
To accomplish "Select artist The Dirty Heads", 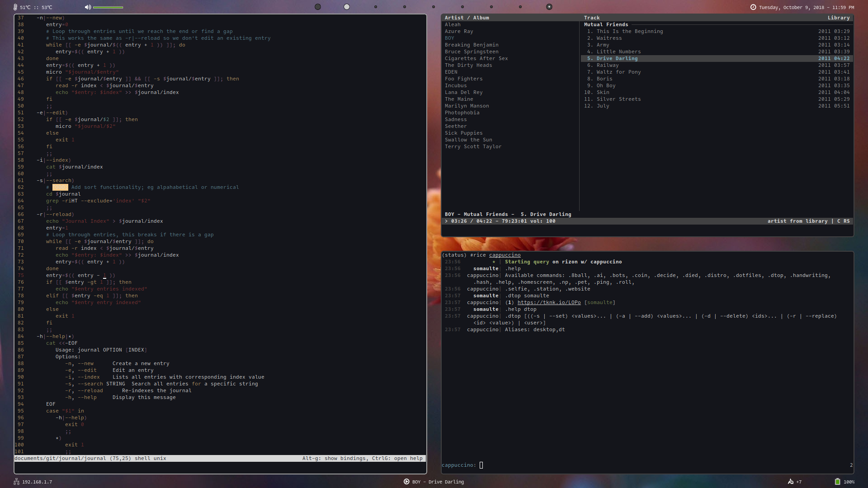I will click(468, 65).
